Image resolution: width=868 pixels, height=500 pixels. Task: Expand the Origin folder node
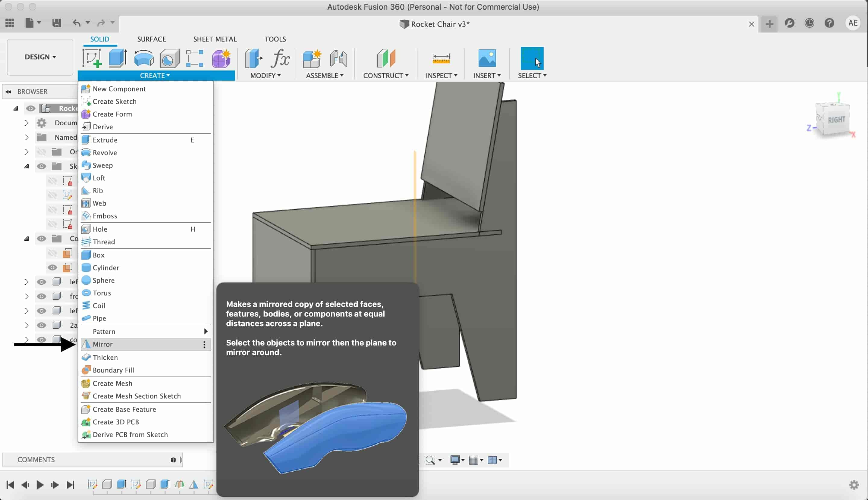click(26, 152)
